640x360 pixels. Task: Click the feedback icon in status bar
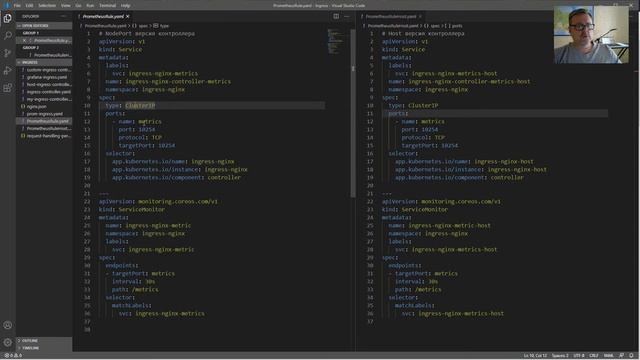[x=622, y=356]
